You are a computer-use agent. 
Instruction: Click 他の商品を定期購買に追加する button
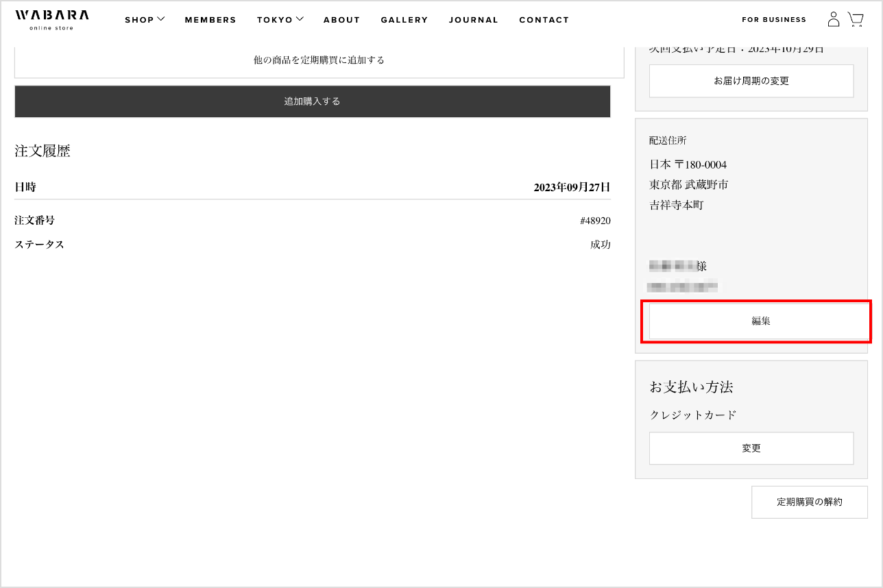coord(319,60)
